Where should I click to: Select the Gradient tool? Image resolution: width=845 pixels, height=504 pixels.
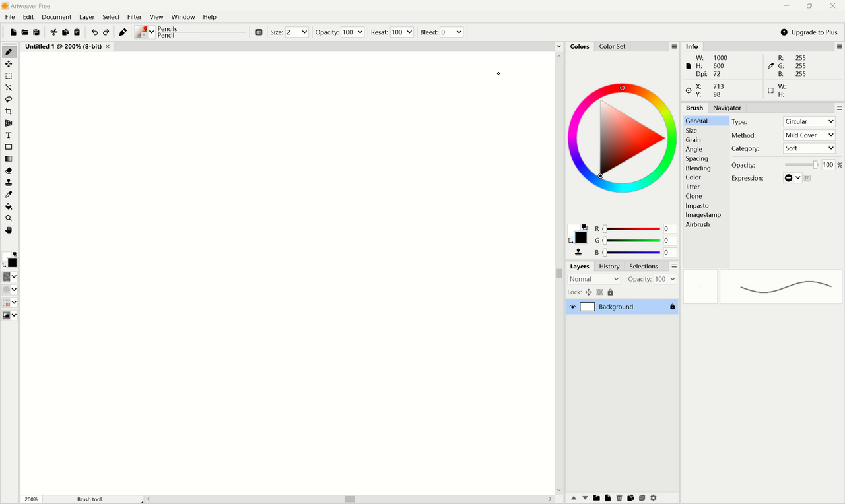point(9,158)
